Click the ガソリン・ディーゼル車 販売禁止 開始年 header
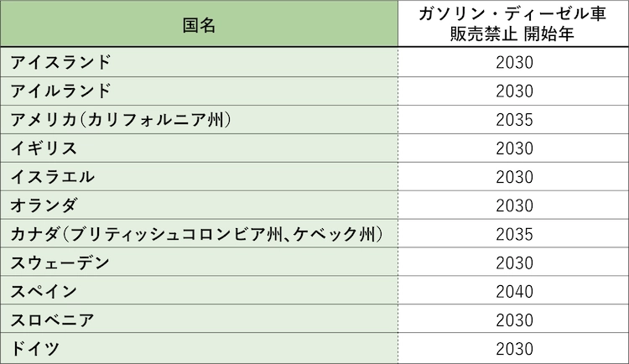 pos(513,23)
